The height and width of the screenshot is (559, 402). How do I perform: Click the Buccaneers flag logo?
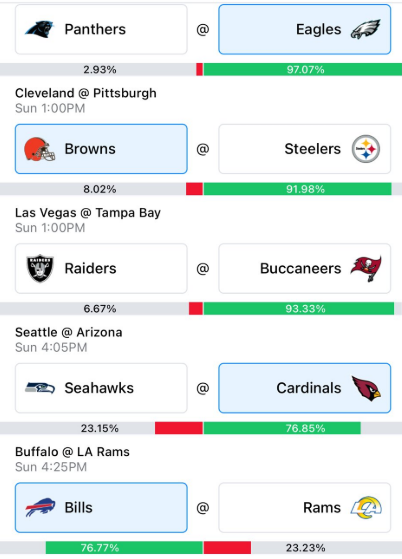366,268
